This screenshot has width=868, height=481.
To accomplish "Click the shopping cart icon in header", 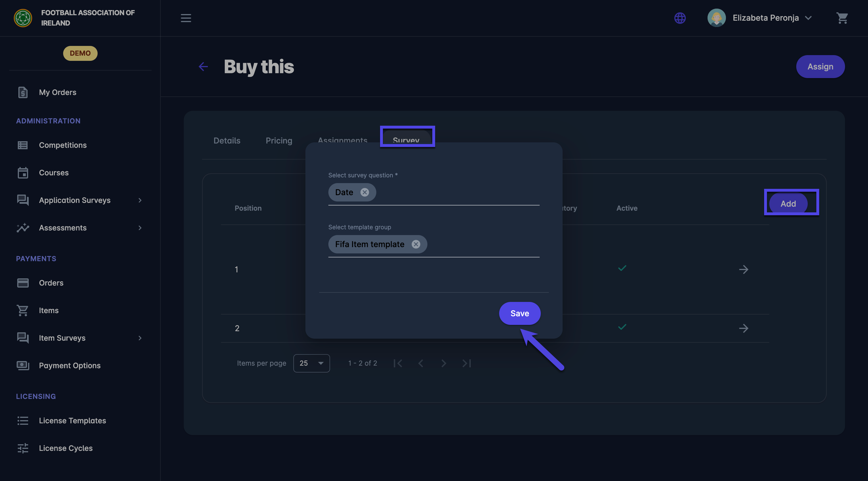I will point(842,18).
